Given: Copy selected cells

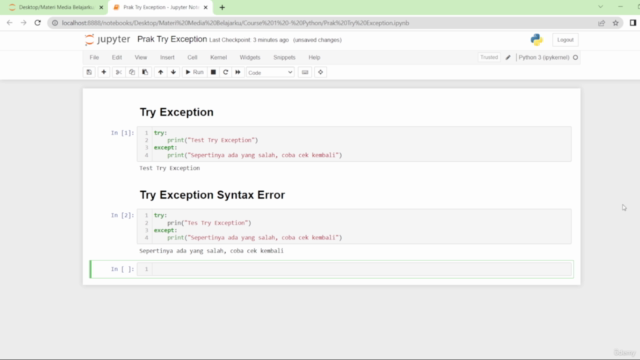Looking at the screenshot, I should [x=132, y=72].
